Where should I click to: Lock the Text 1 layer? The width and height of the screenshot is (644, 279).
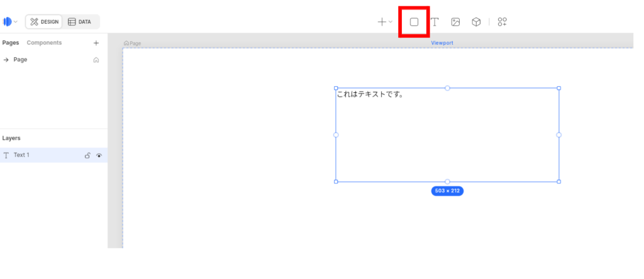(x=87, y=155)
